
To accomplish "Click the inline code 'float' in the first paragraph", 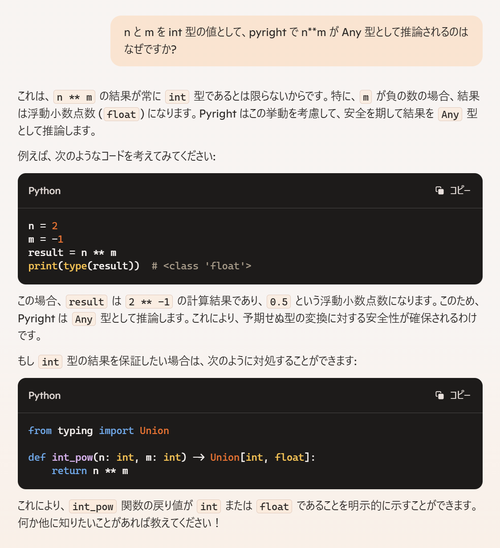I will pyautogui.click(x=121, y=114).
